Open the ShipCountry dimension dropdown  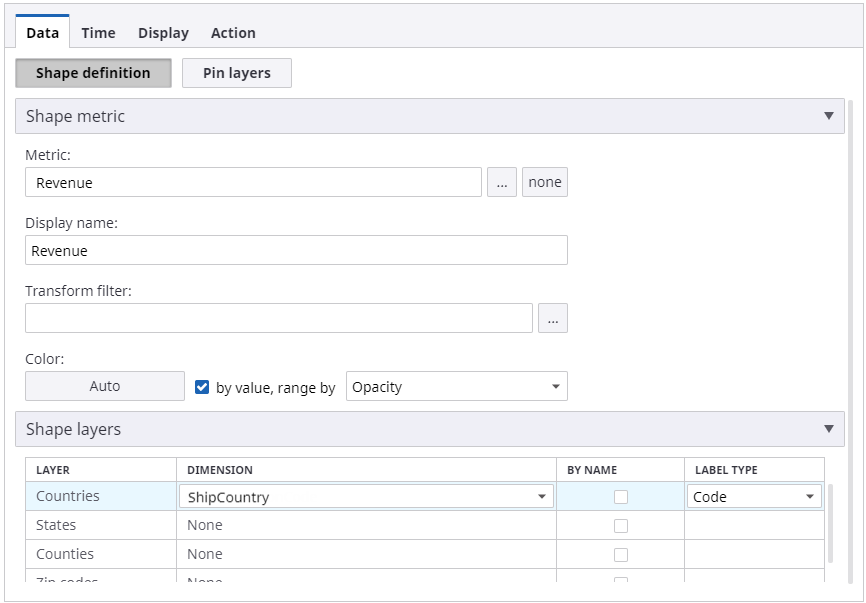(366, 497)
